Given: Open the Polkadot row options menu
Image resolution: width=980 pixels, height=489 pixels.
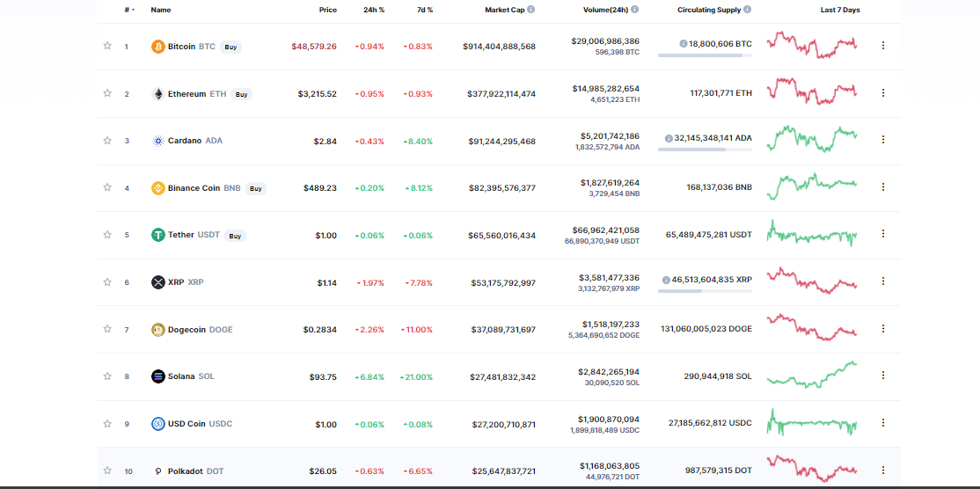Looking at the screenshot, I should (x=883, y=471).
